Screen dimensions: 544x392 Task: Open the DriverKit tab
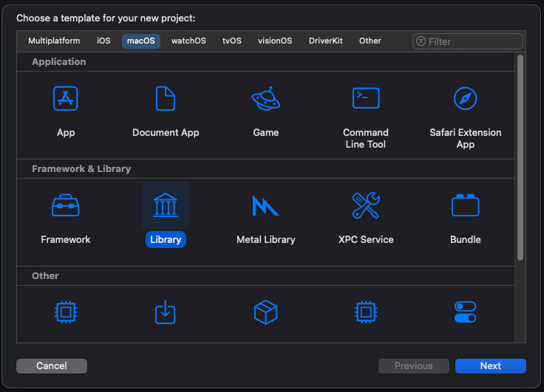(326, 41)
